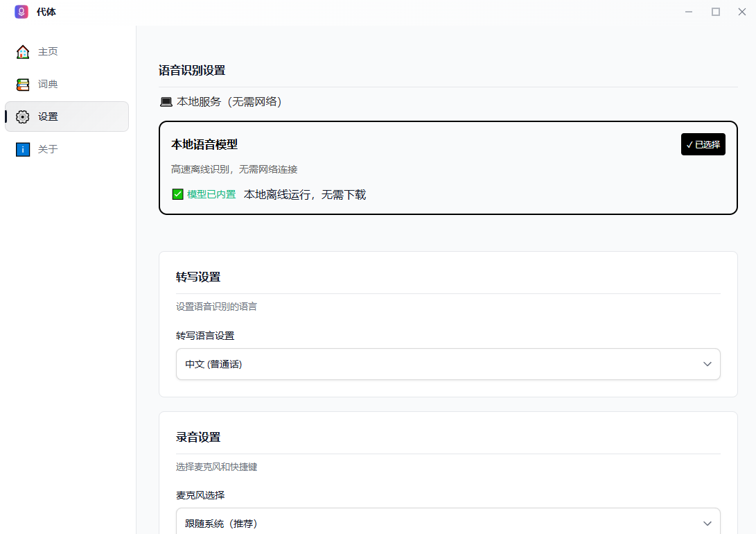Click the chevron on 中文（普通话）selector

point(707,363)
